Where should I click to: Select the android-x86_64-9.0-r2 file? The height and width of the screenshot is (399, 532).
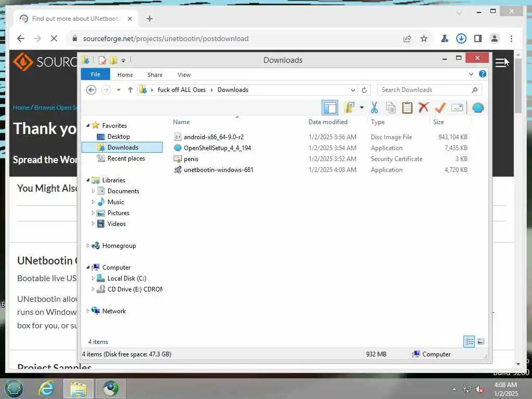(x=214, y=137)
